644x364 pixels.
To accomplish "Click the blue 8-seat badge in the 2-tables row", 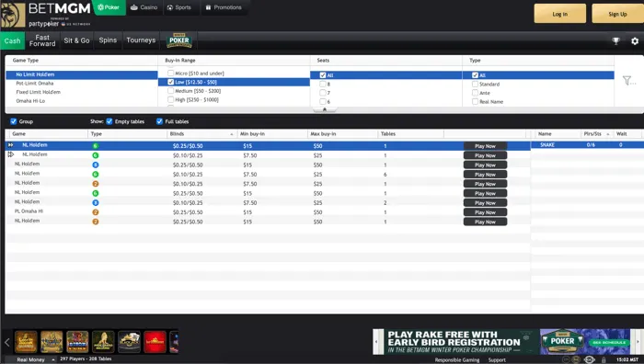I will pyautogui.click(x=96, y=203).
